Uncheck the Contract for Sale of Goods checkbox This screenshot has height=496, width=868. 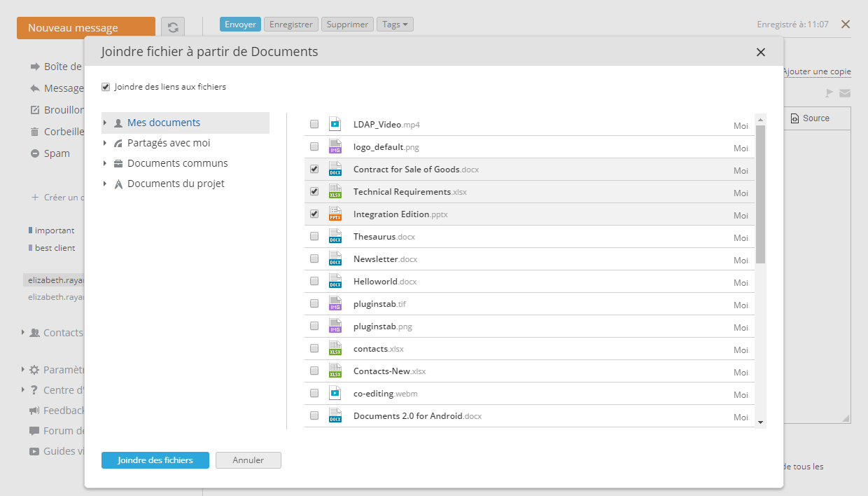click(314, 170)
